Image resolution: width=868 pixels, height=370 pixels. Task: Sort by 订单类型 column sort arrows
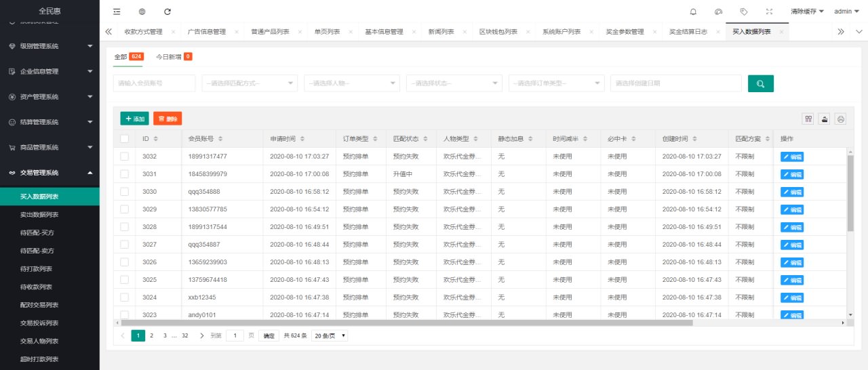pyautogui.click(x=375, y=139)
